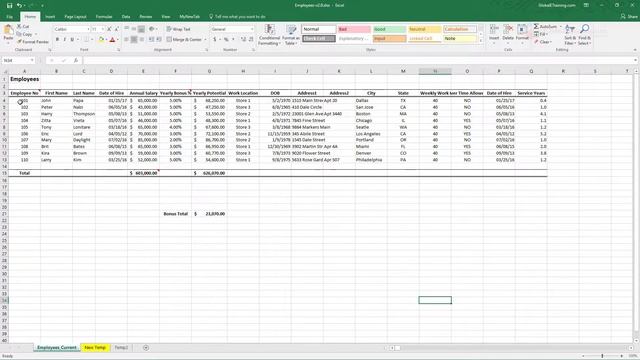Apply the red Font Color
Image resolution: width=640 pixels, height=360 pixels.
tap(113, 40)
